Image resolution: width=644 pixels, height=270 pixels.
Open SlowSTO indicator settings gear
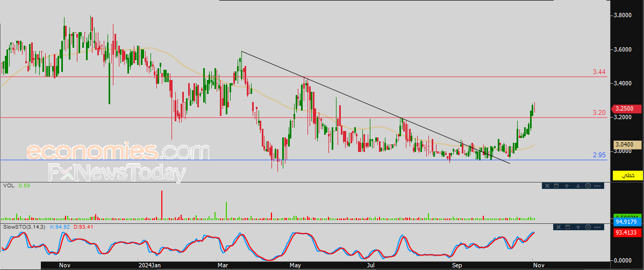click(588, 227)
